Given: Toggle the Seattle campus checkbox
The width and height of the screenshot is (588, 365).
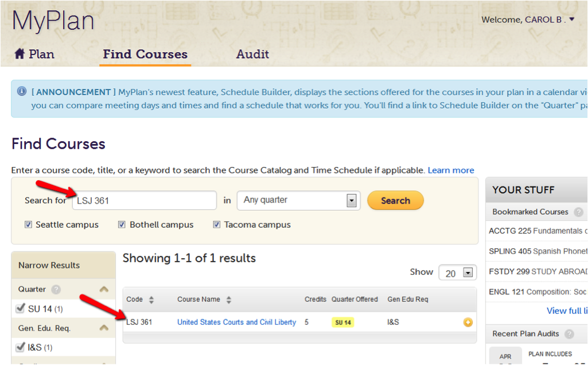Looking at the screenshot, I should click(28, 224).
